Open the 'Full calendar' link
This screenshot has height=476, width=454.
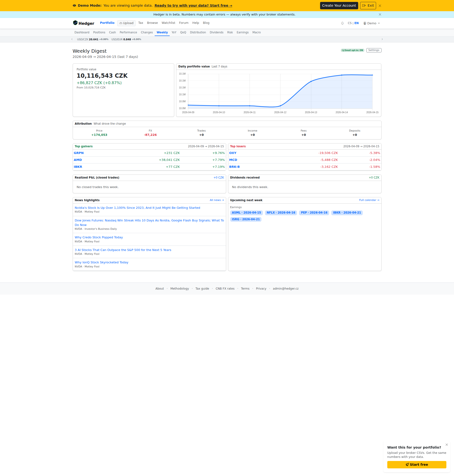(369, 200)
